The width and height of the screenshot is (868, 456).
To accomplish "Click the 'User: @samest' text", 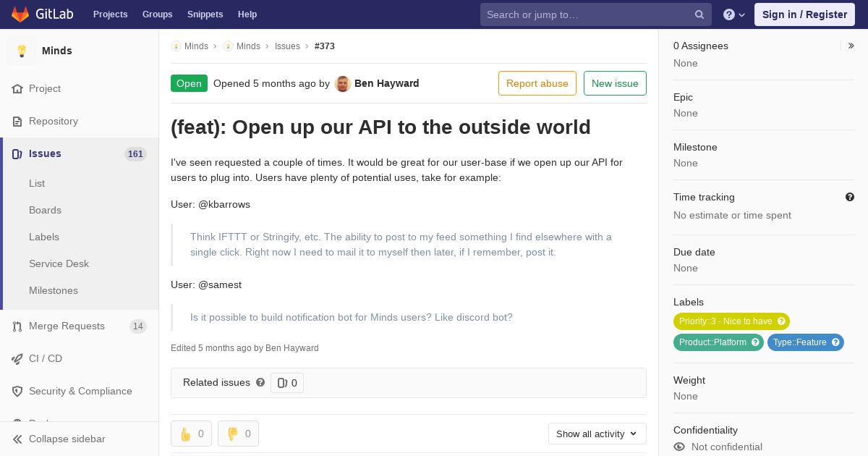I will [x=206, y=284].
